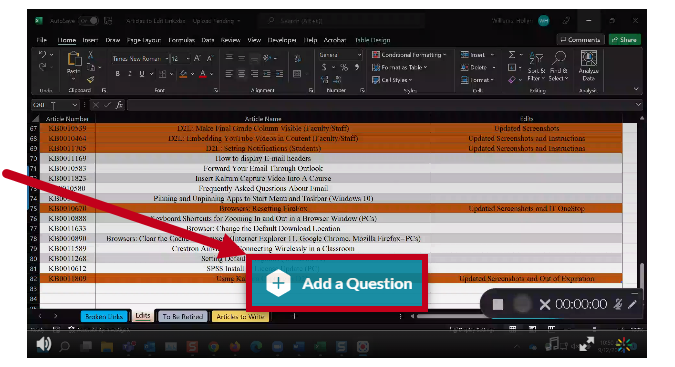This screenshot has width=675, height=367.
Task: Click the Paste clipboard icon
Action: coord(74,59)
